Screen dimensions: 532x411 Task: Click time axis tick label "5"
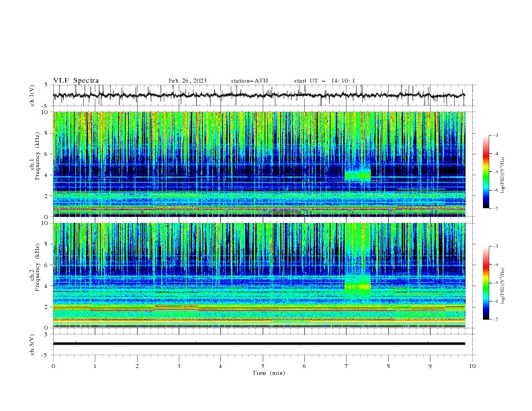coord(263,366)
